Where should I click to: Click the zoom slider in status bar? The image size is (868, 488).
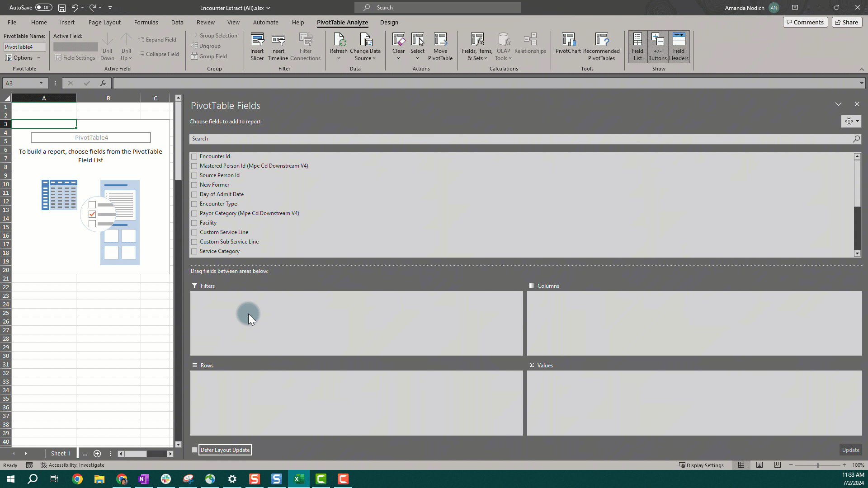pyautogui.click(x=817, y=465)
